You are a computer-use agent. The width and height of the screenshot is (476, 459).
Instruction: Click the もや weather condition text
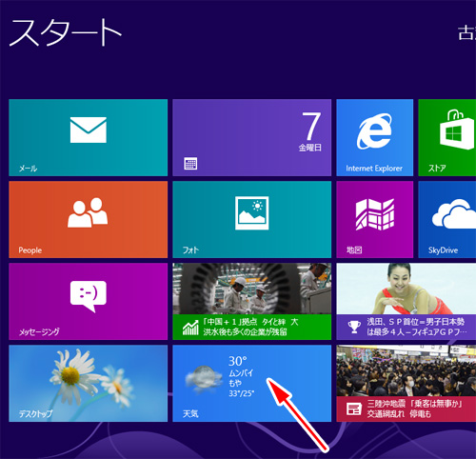(235, 383)
